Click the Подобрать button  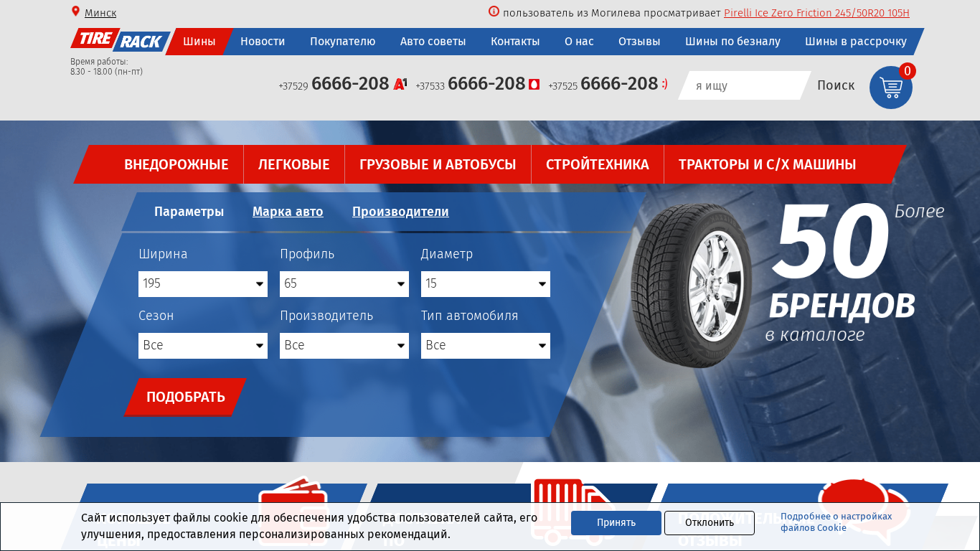[x=186, y=397]
